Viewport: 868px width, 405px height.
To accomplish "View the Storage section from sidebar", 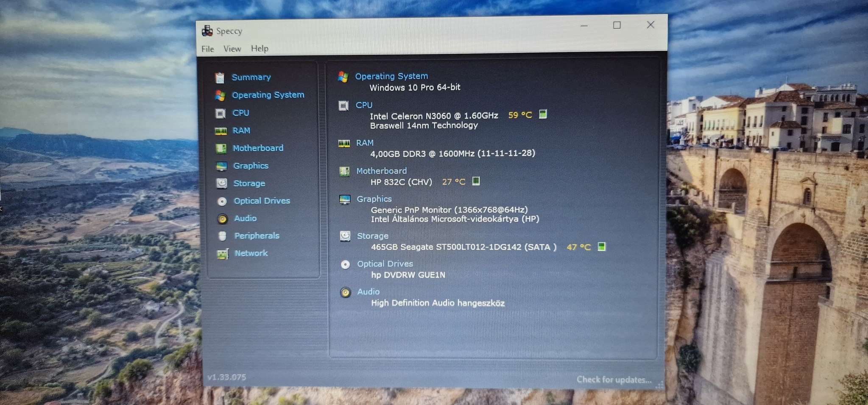I will (x=249, y=183).
